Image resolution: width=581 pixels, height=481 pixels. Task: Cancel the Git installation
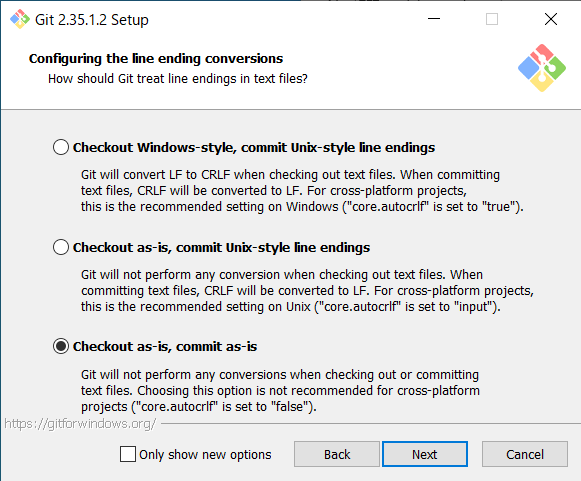pyautogui.click(x=525, y=454)
